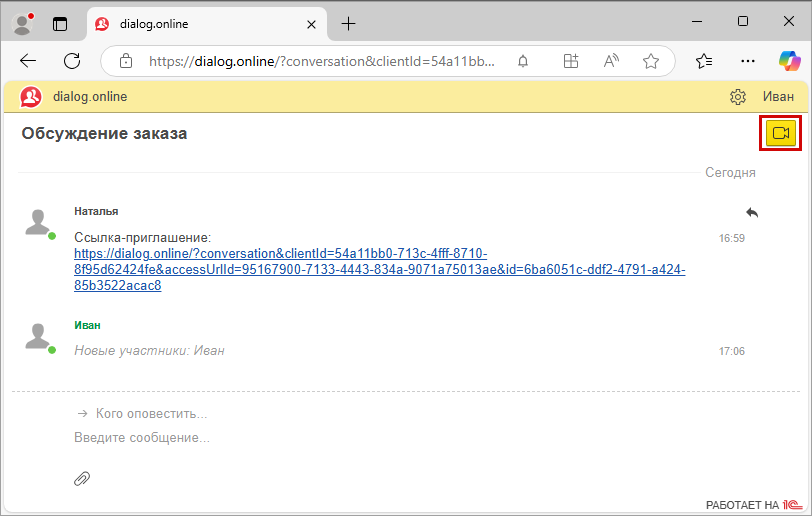Click the Иван user name in header
This screenshot has height=516, width=812.
pyautogui.click(x=778, y=97)
